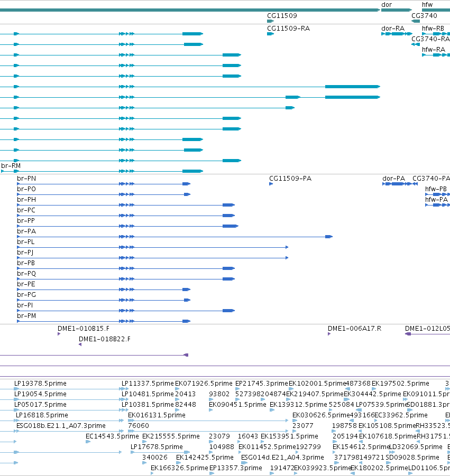Click EST LP16818.5prime
The image size is (450, 476).
tap(42, 415)
